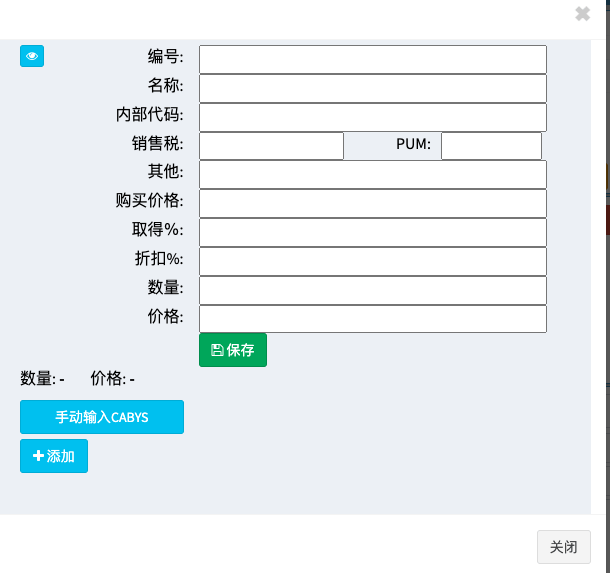
Task: Click the 其他 text field
Action: (x=372, y=175)
